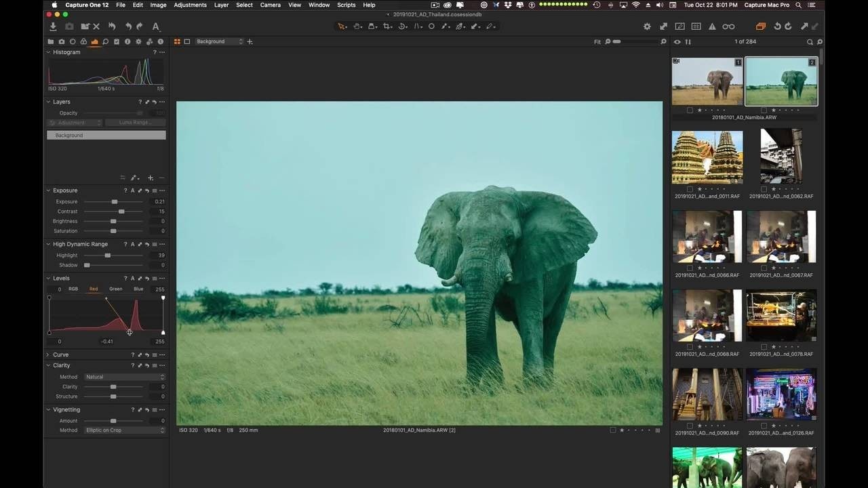Select the Rotation straighten tool
Screen dimensions: 868x488
[x=402, y=26]
